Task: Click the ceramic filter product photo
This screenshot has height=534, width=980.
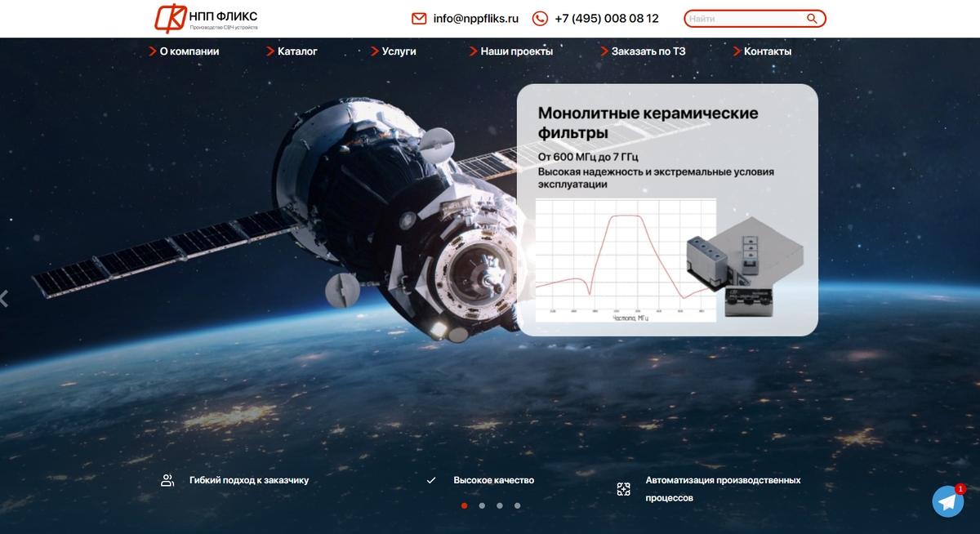Action: tap(746, 265)
